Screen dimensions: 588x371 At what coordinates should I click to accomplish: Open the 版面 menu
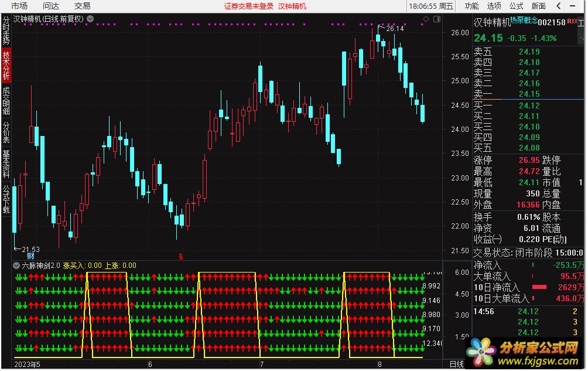[538, 6]
